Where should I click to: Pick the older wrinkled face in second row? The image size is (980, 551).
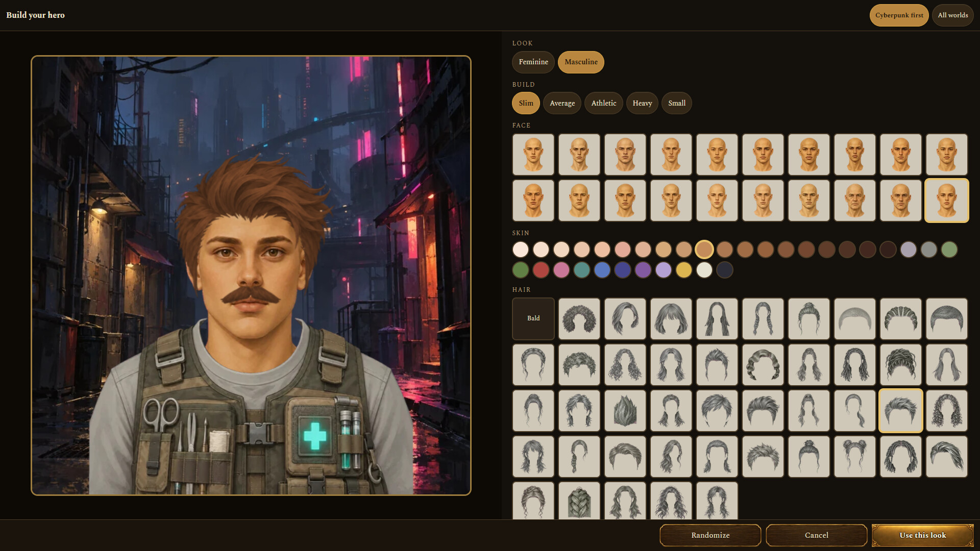(x=855, y=201)
